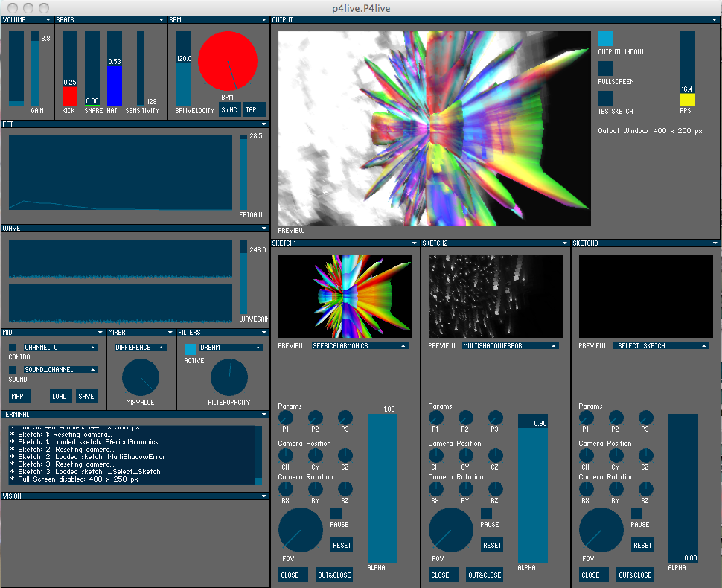Click the FILTEROPACITY knob
The height and width of the screenshot is (588, 722).
coord(229,377)
